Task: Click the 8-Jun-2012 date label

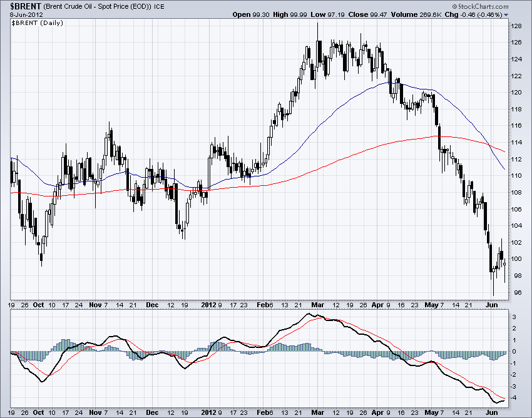Action: pos(26,14)
